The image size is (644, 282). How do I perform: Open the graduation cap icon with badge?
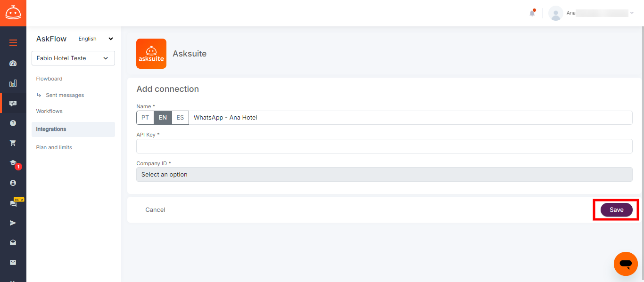click(x=13, y=163)
